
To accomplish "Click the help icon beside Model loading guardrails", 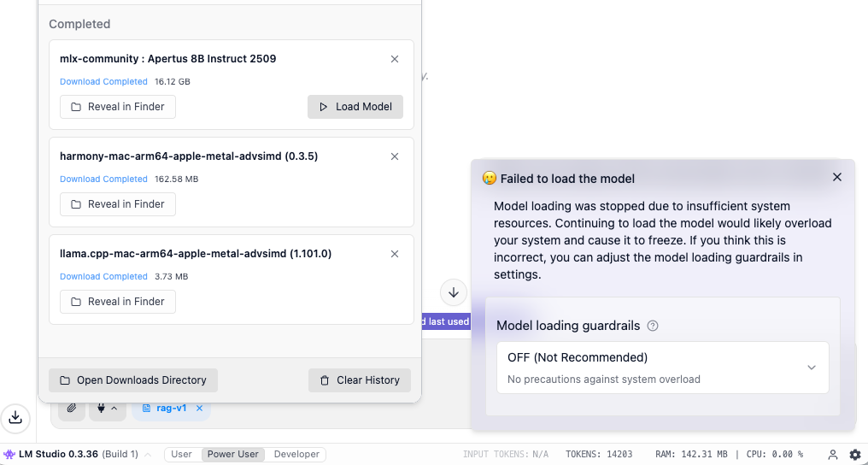I will pyautogui.click(x=653, y=326).
